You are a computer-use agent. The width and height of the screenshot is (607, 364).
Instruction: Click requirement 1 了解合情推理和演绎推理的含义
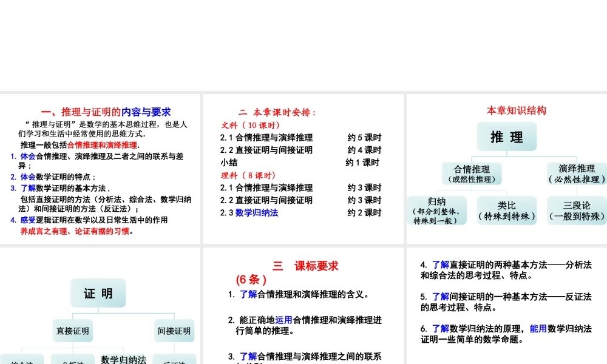[x=299, y=294]
